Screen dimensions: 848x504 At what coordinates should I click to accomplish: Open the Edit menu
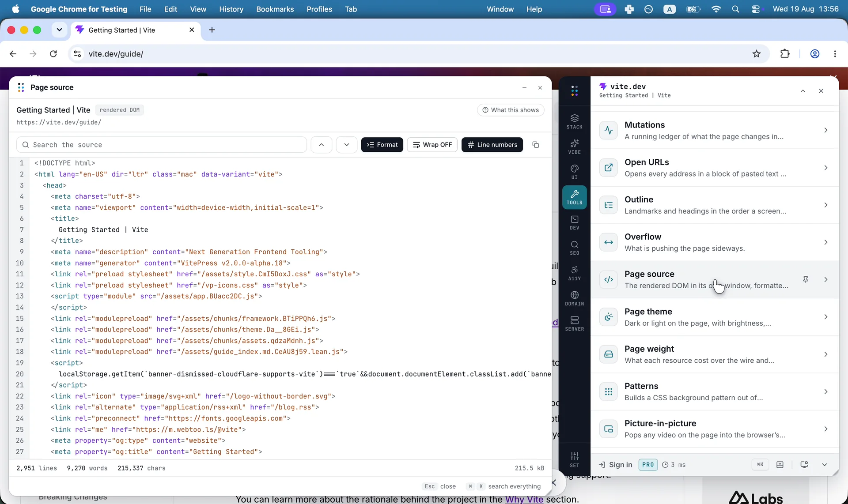point(170,9)
